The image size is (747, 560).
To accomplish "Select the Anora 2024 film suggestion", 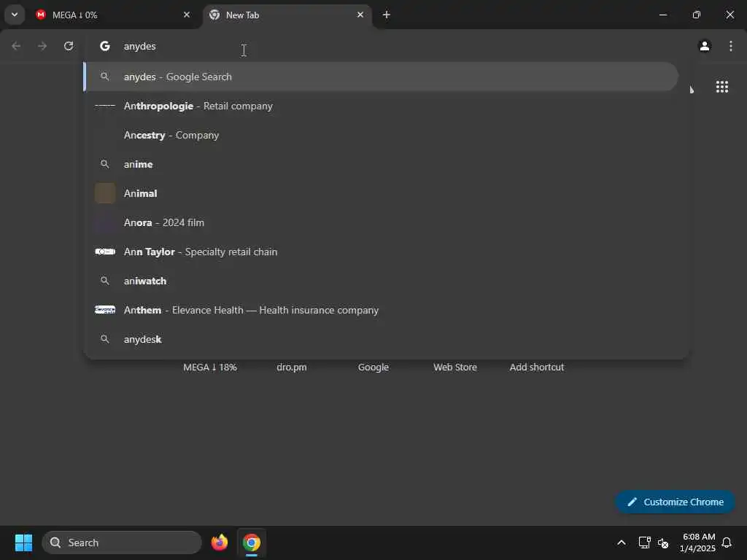I will [x=381, y=222].
